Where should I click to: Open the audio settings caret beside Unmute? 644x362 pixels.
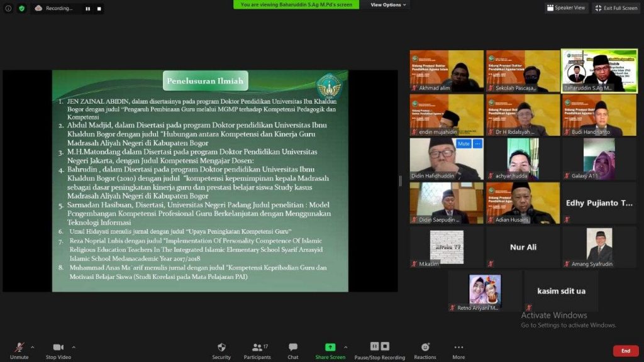tap(33, 347)
